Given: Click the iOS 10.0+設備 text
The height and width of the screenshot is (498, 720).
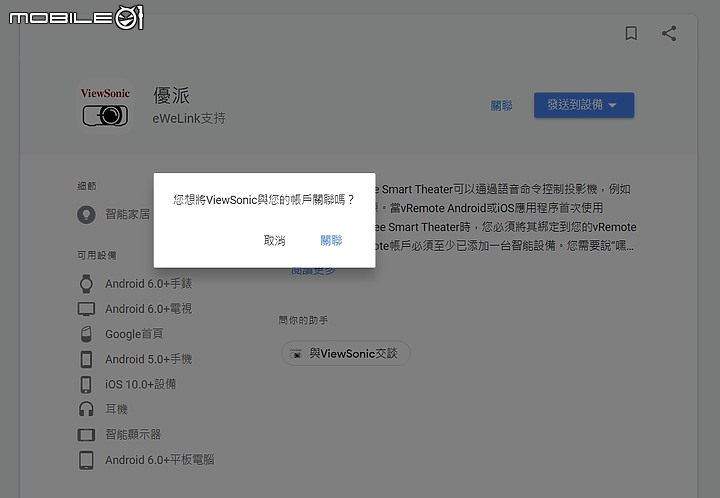Looking at the screenshot, I should pos(141,384).
